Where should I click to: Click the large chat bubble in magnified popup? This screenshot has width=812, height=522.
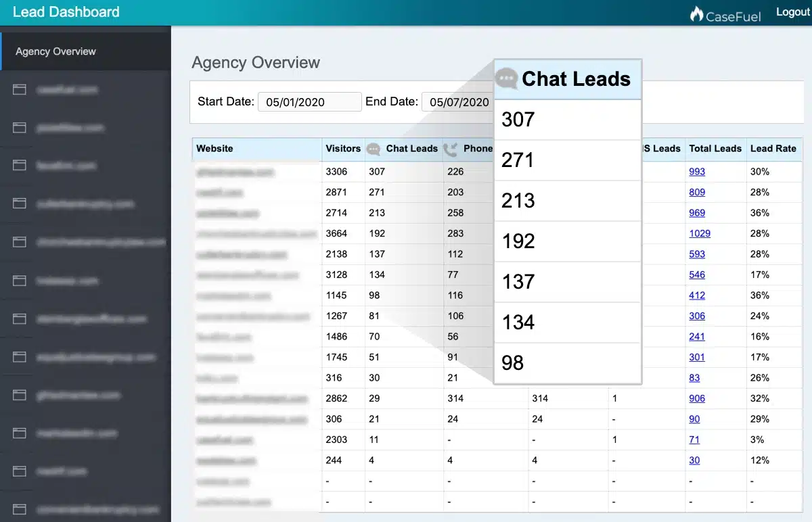pos(507,79)
